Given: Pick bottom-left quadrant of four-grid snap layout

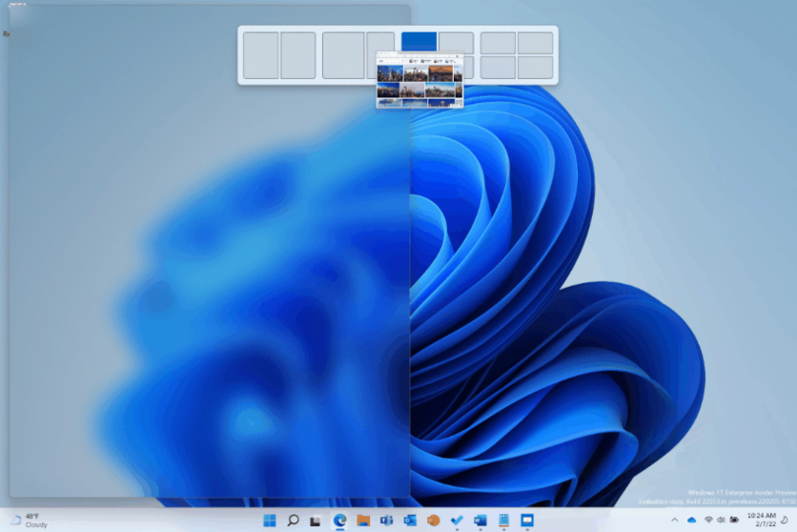Looking at the screenshot, I should tap(498, 68).
